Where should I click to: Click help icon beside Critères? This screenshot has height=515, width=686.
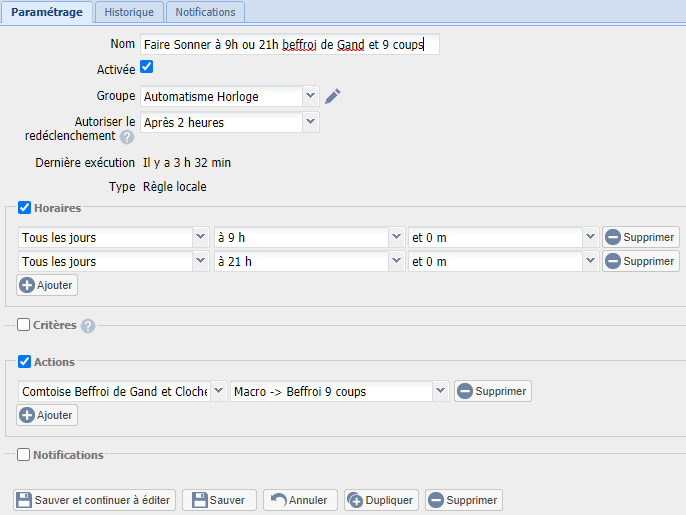click(x=88, y=326)
